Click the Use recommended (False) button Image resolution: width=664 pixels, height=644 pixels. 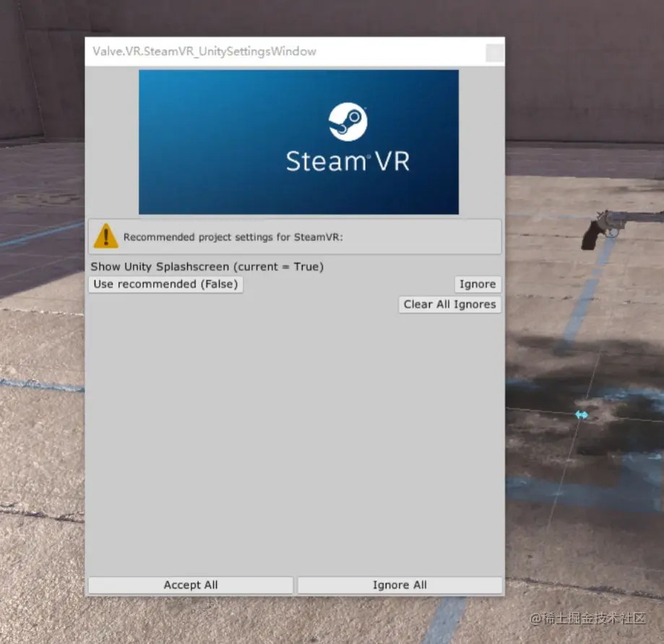pyautogui.click(x=165, y=284)
